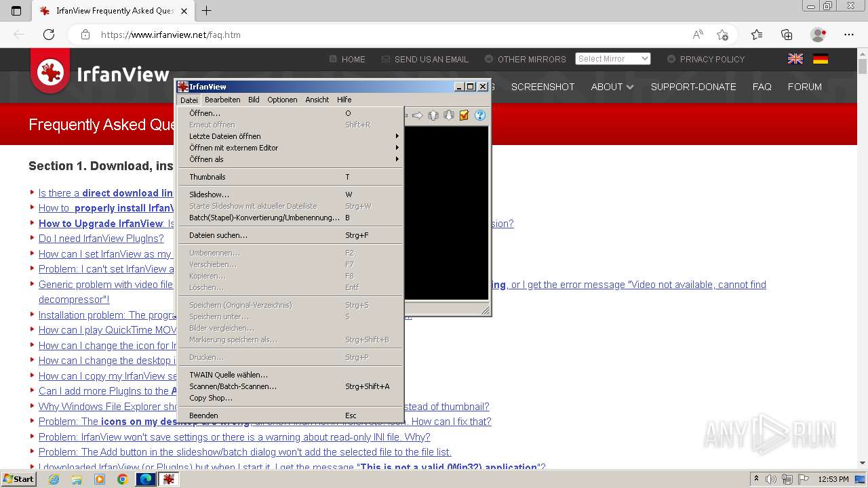The height and width of the screenshot is (488, 868).
Task: Open FORUM link in navigation
Action: click(804, 87)
